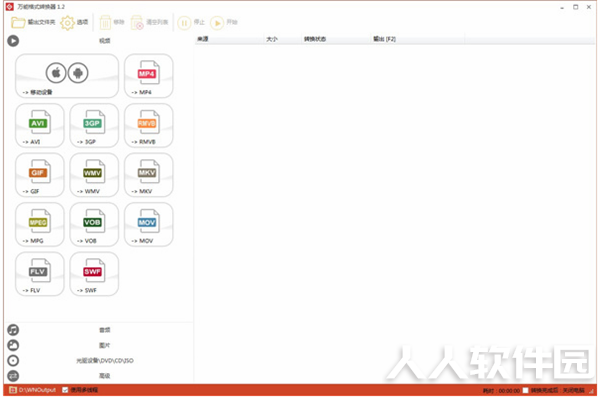Viewport: 600px width, 397px height.
Task: Select the GIF conversion format tile
Action: point(39,175)
